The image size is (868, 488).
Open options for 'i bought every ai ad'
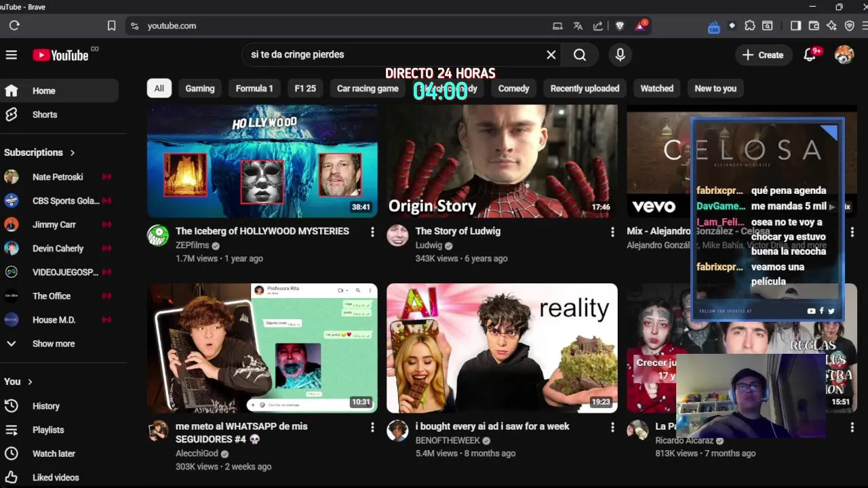(612, 427)
